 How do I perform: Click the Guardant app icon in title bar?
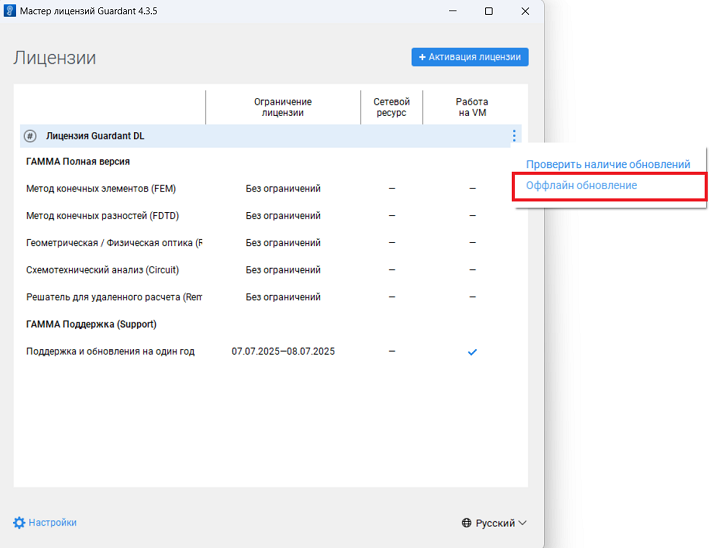coord(10,11)
